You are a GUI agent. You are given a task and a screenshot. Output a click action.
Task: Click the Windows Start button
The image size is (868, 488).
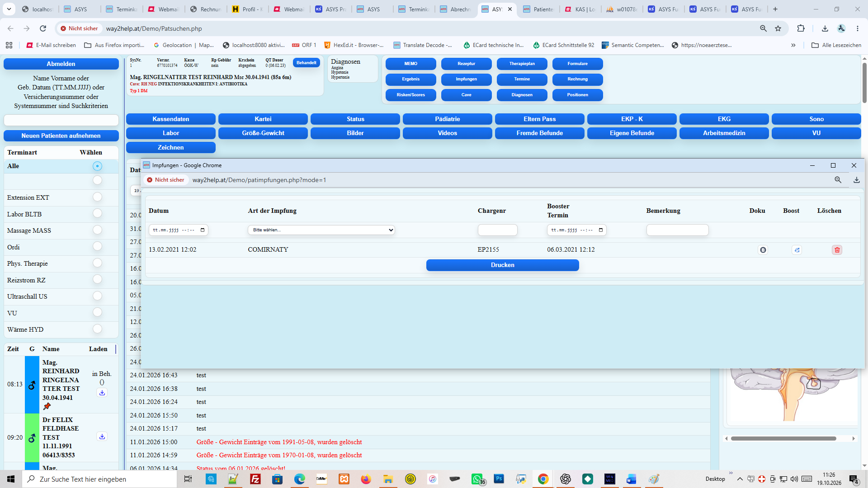pos(11,479)
